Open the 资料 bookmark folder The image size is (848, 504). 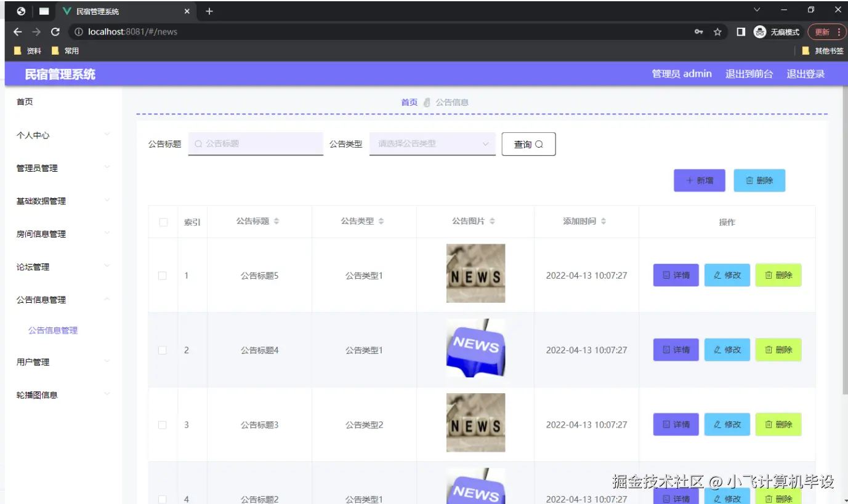pyautogui.click(x=28, y=51)
